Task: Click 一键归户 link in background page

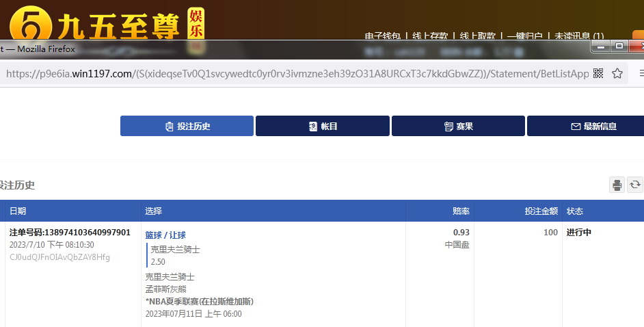Action: [x=525, y=36]
